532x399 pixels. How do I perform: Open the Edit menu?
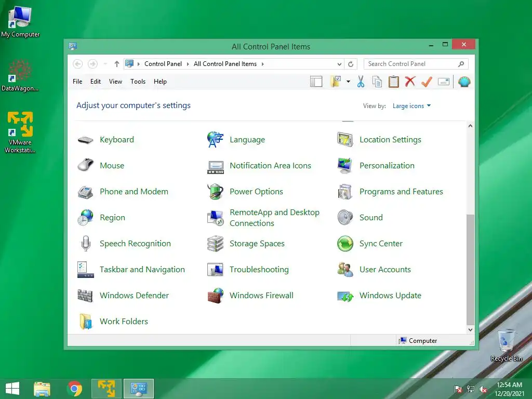[x=96, y=82]
